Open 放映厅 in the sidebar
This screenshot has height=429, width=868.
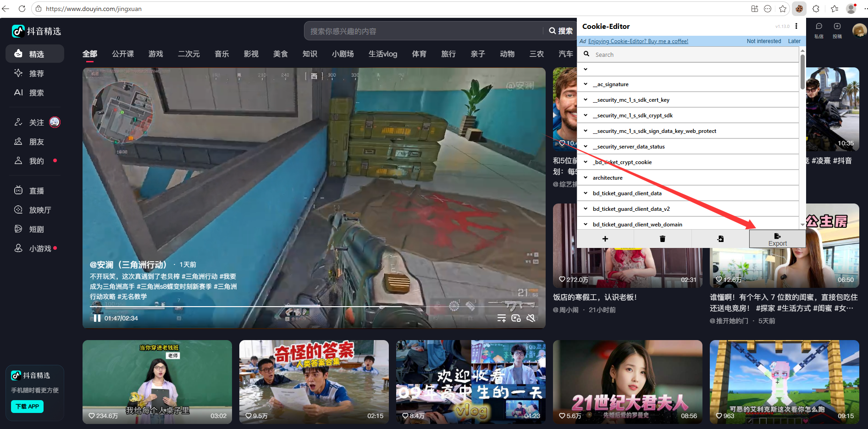click(35, 210)
